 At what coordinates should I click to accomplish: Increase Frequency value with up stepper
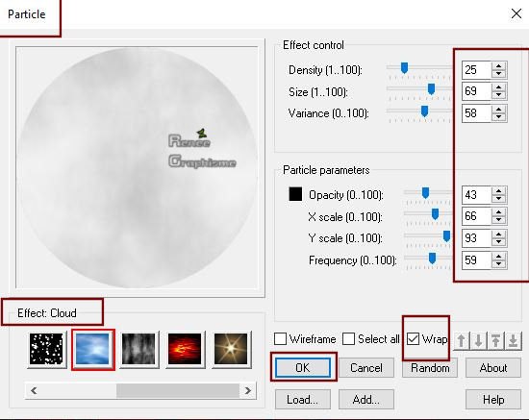click(499, 257)
